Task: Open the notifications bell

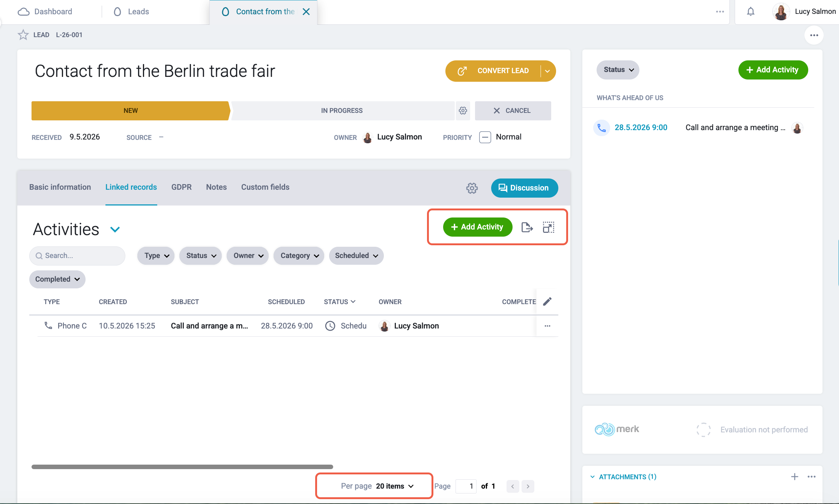Action: [750, 12]
